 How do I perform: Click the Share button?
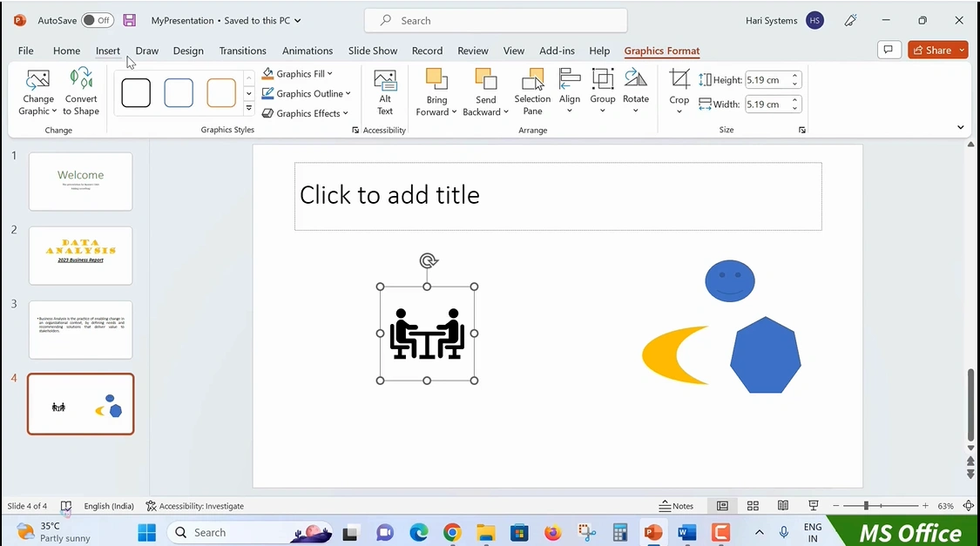[931, 51]
